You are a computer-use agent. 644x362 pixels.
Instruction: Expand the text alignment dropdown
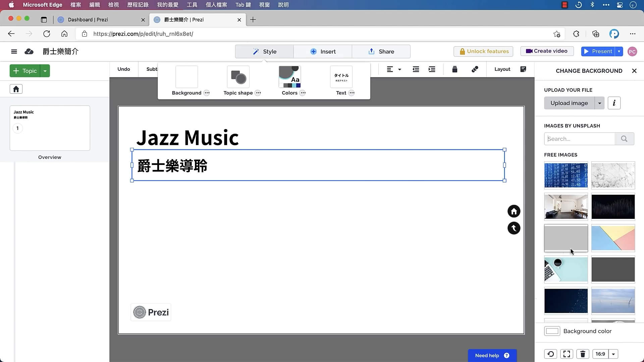click(399, 69)
